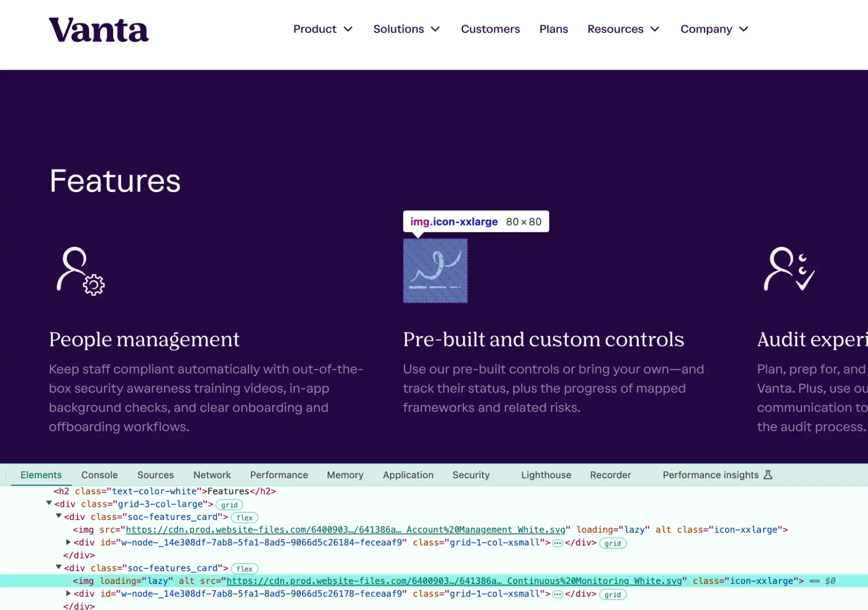868x610 pixels.
Task: Expand the w-node 5c26184 div node
Action: coord(68,542)
